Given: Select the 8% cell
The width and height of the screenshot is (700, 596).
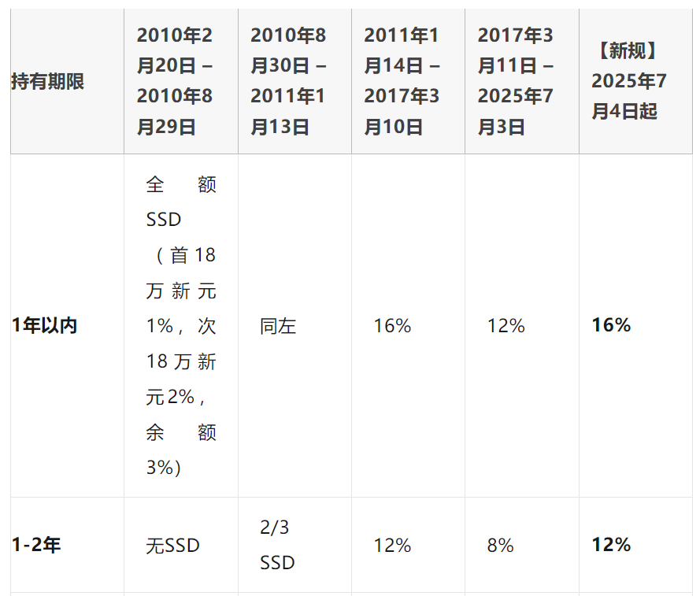Looking at the screenshot, I should pyautogui.click(x=501, y=546).
